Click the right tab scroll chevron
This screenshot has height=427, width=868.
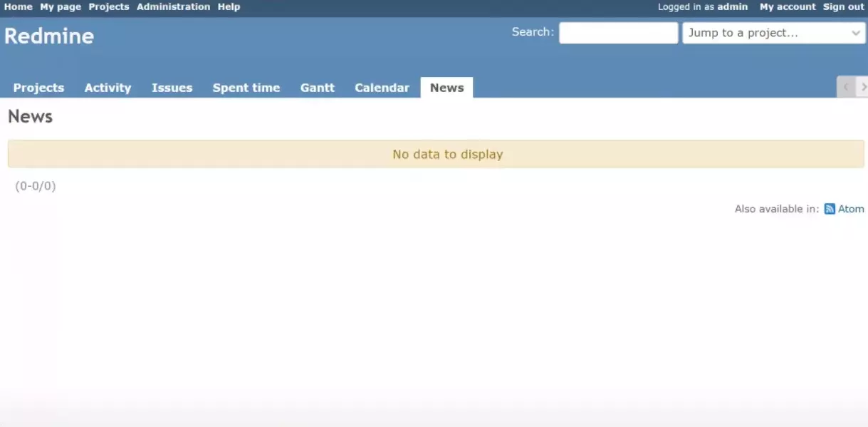864,87
